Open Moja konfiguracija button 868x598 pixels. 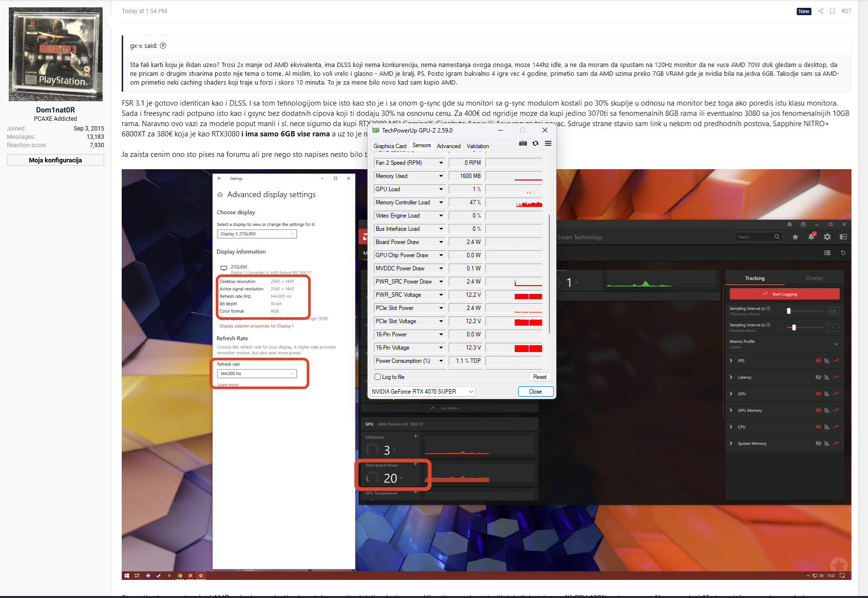click(55, 160)
